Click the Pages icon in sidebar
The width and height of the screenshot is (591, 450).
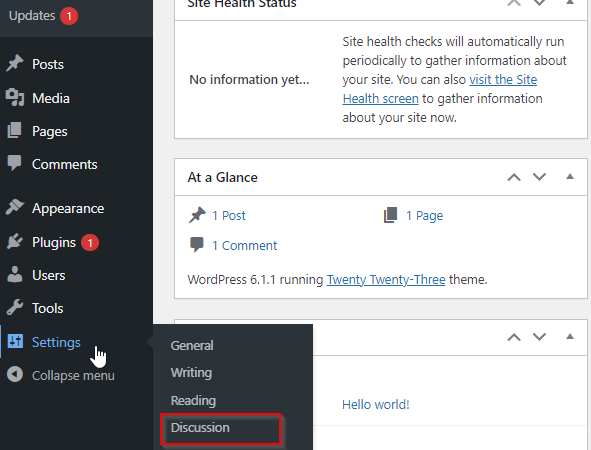(x=15, y=130)
